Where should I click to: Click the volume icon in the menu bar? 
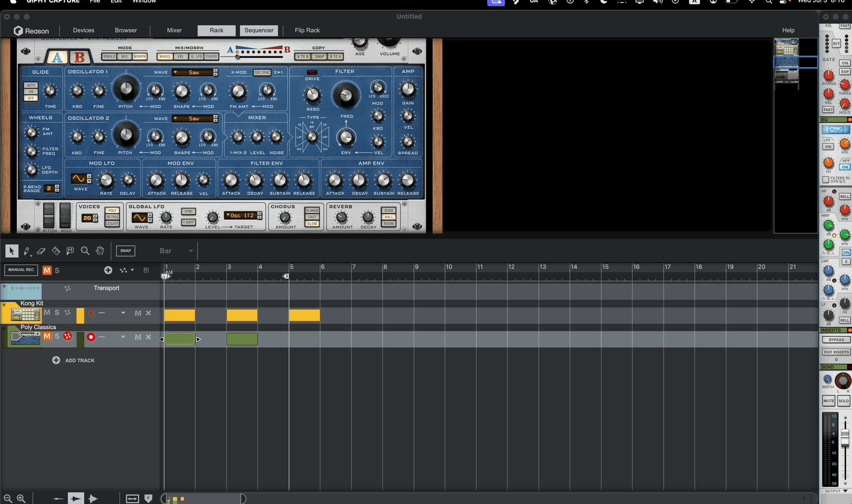click(x=658, y=2)
